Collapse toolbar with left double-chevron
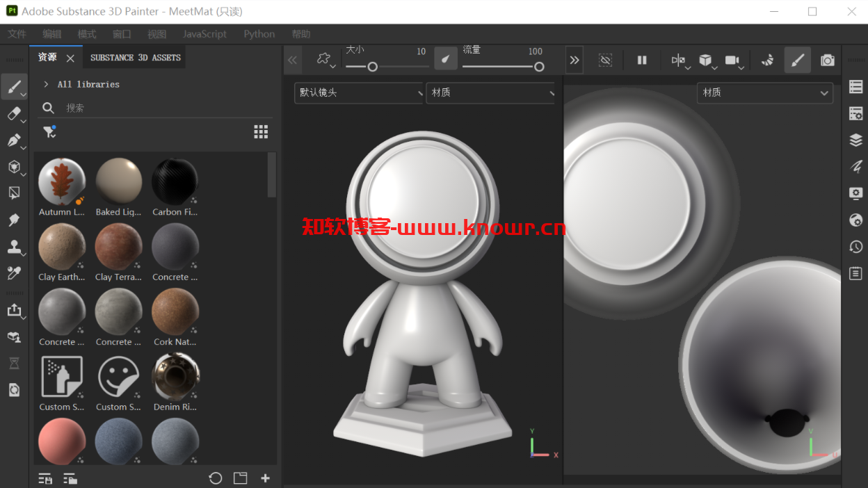This screenshot has width=868, height=488. (x=293, y=60)
